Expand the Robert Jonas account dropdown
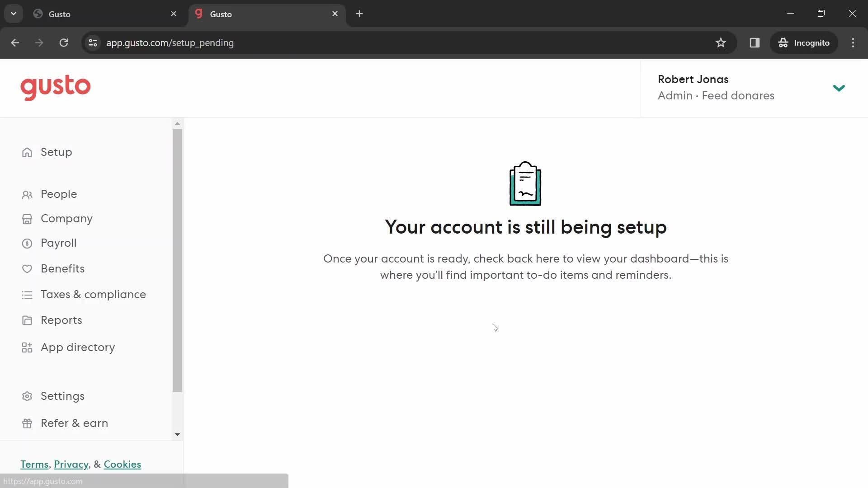868x488 pixels. (x=839, y=87)
